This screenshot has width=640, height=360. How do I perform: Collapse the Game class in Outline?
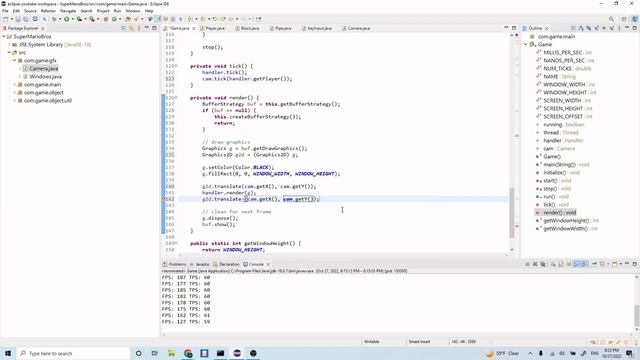tap(526, 44)
